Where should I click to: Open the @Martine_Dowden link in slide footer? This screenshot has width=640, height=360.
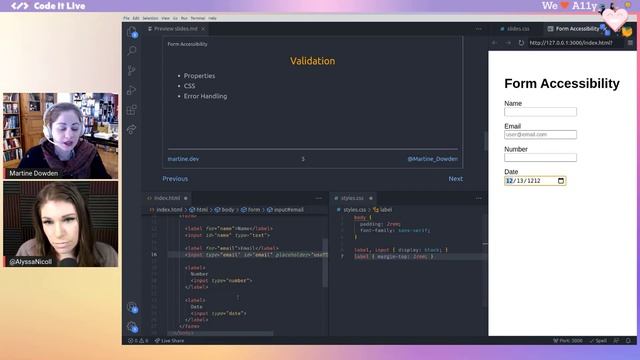point(432,159)
